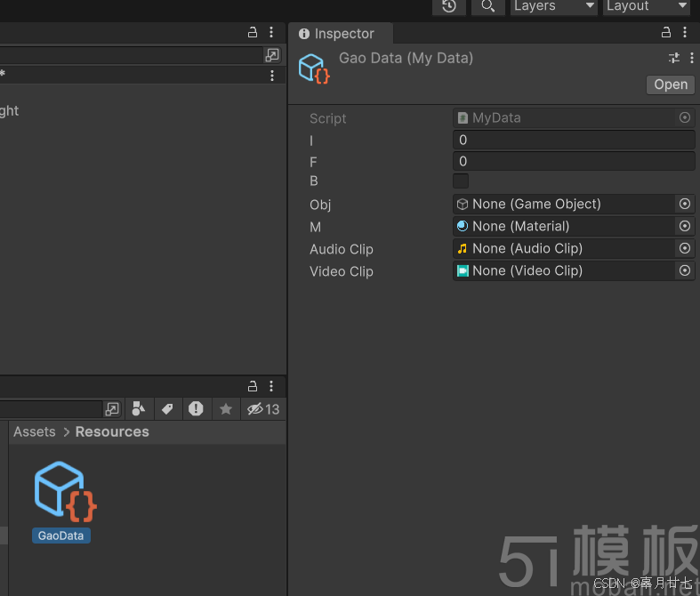Click the Gao Data preset settings icon
This screenshot has width=700, height=596.
pos(673,58)
